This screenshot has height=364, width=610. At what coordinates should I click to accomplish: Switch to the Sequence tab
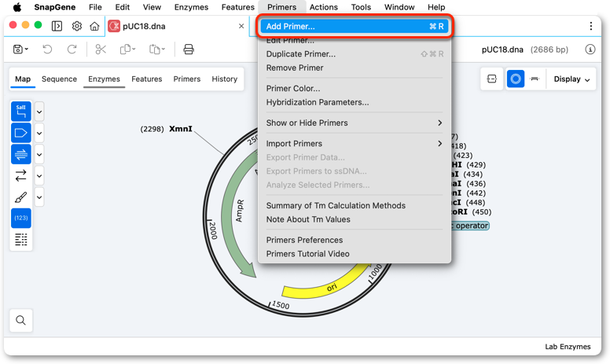coord(59,79)
